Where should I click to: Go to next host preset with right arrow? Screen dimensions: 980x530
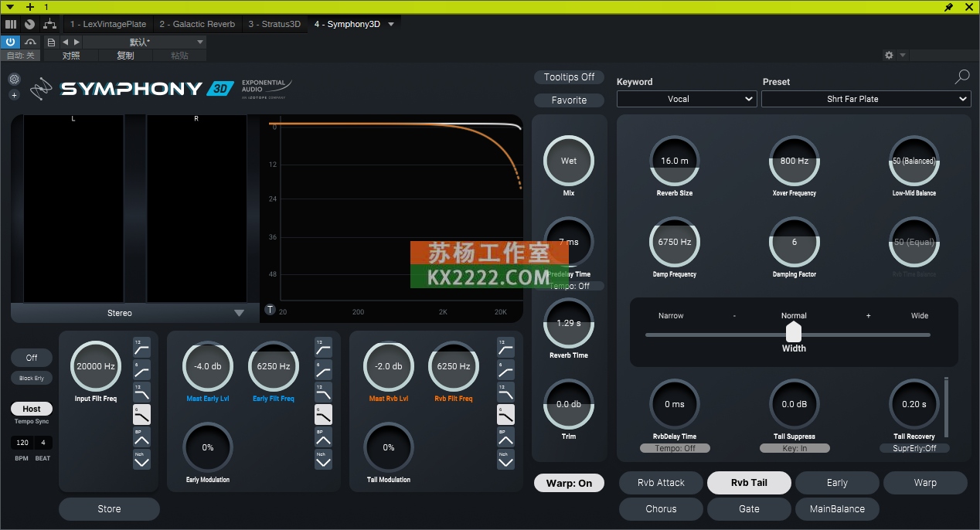pyautogui.click(x=77, y=42)
